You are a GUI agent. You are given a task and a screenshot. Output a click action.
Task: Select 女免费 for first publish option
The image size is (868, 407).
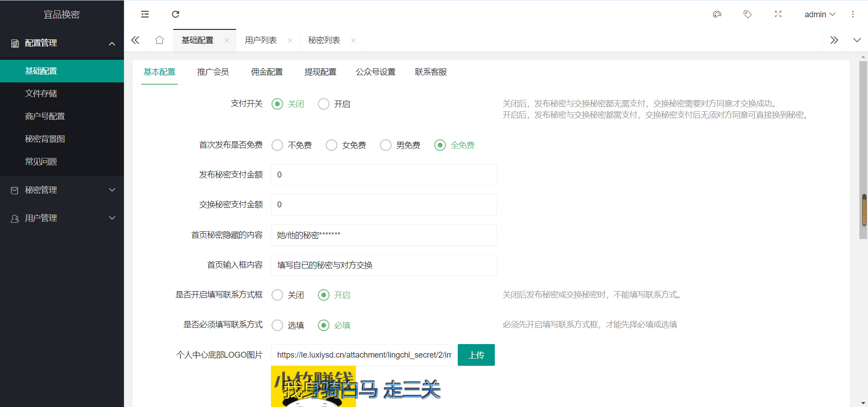pyautogui.click(x=332, y=145)
